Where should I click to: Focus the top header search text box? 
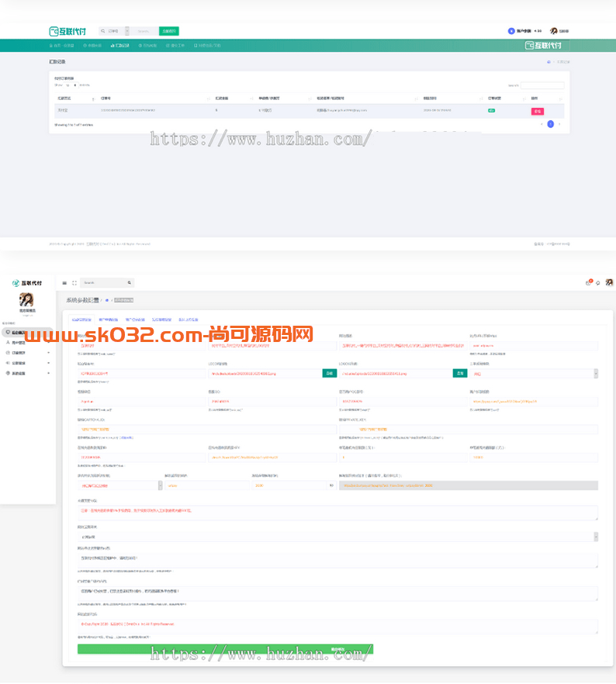point(144,31)
